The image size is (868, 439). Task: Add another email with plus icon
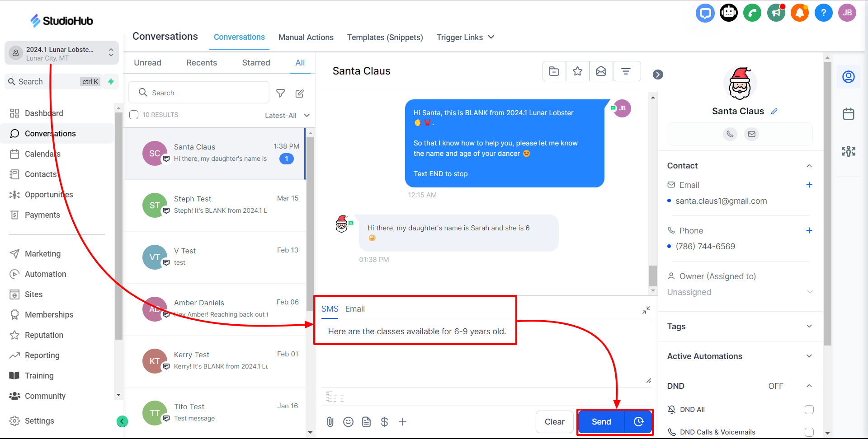[809, 185]
